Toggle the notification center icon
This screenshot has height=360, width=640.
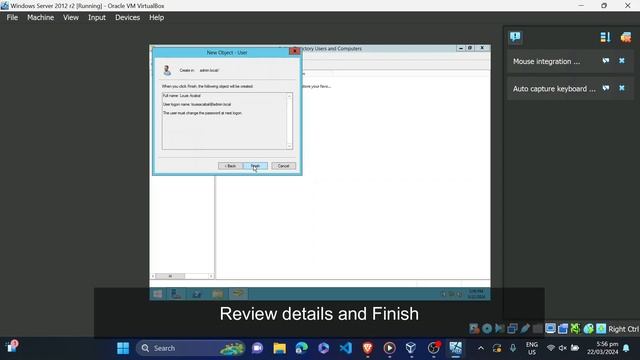[515, 37]
